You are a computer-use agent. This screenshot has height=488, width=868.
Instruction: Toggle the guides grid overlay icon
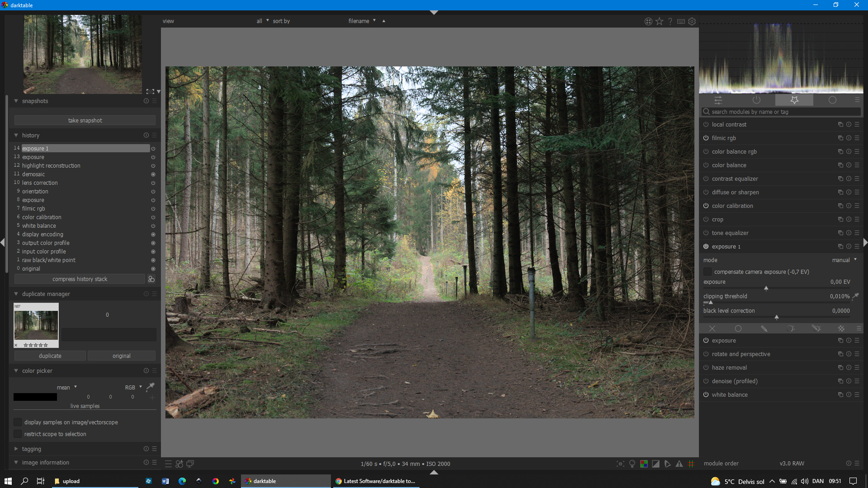tap(691, 464)
